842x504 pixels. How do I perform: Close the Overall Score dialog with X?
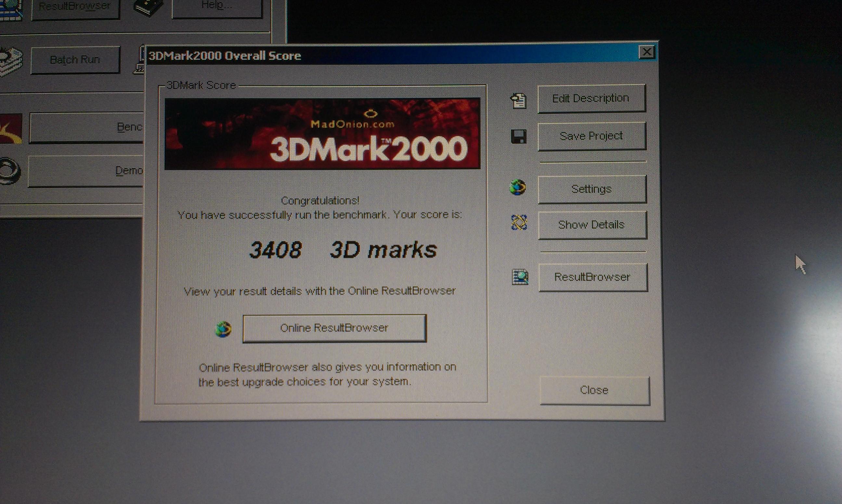point(646,52)
